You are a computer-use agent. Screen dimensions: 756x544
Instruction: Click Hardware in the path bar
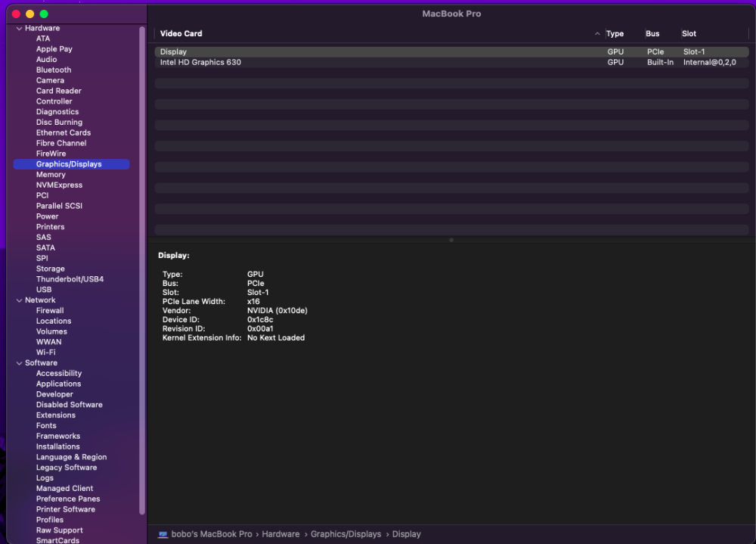(x=280, y=534)
